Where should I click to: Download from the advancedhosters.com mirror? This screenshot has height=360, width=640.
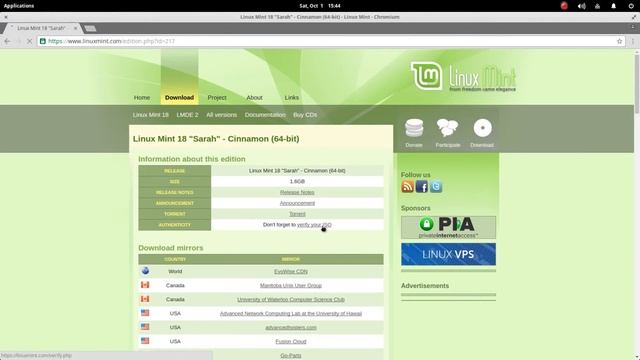coord(291,327)
